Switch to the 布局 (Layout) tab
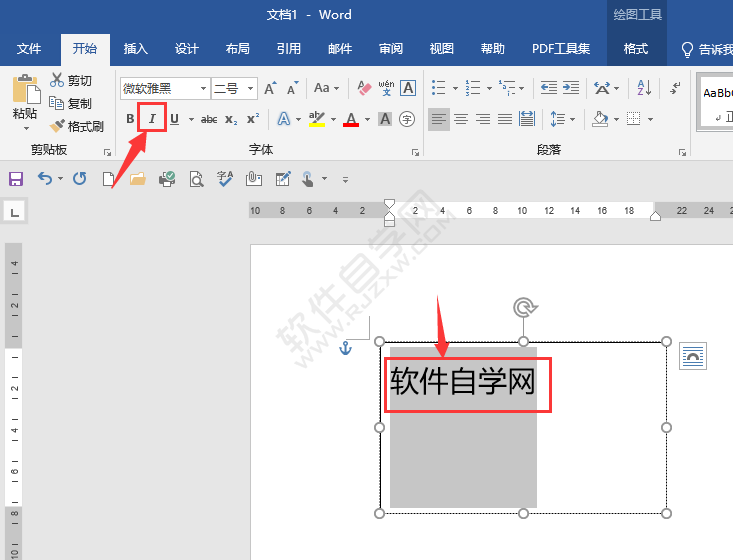 pos(237,49)
